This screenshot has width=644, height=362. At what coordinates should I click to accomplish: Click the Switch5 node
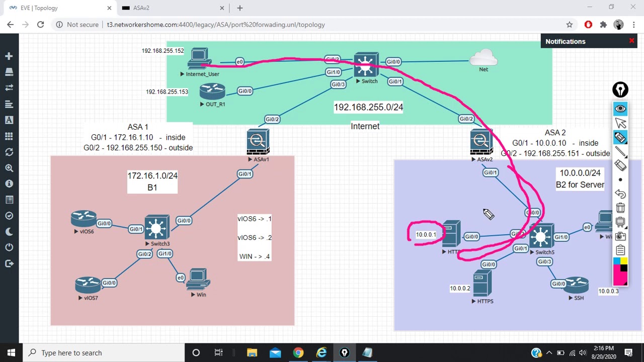click(542, 236)
